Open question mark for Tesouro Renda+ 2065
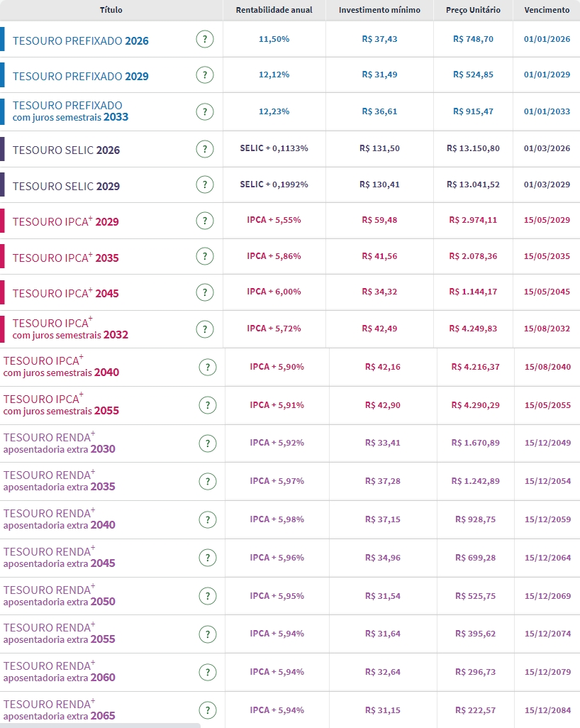The height and width of the screenshot is (728, 580). 208,710
